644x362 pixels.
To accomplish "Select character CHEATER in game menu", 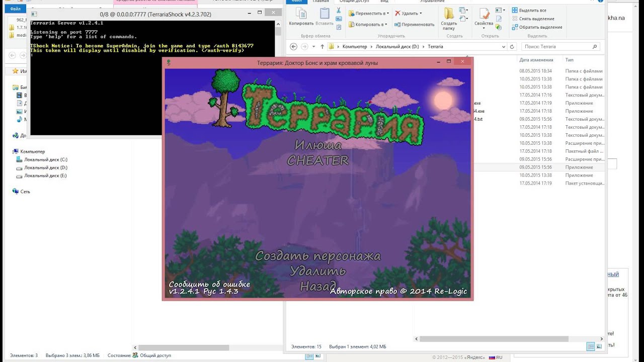I will (x=317, y=160).
